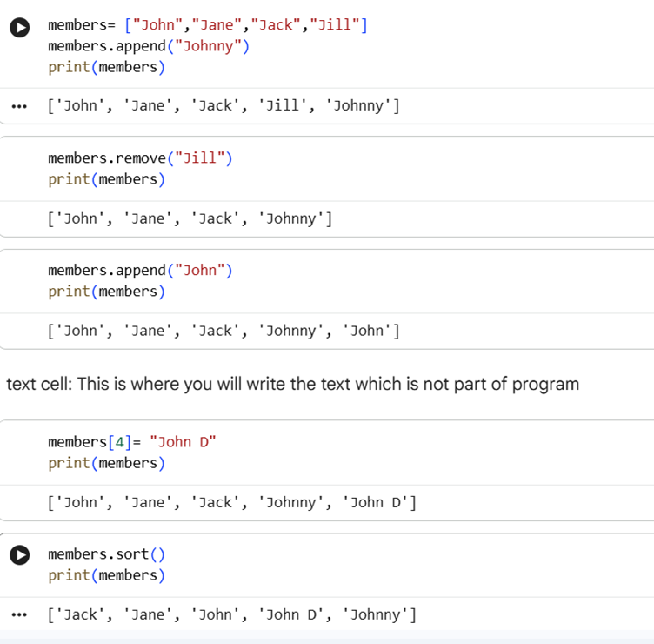Click print(members) under the append("John") line
The height and width of the screenshot is (644, 654).
pyautogui.click(x=106, y=291)
